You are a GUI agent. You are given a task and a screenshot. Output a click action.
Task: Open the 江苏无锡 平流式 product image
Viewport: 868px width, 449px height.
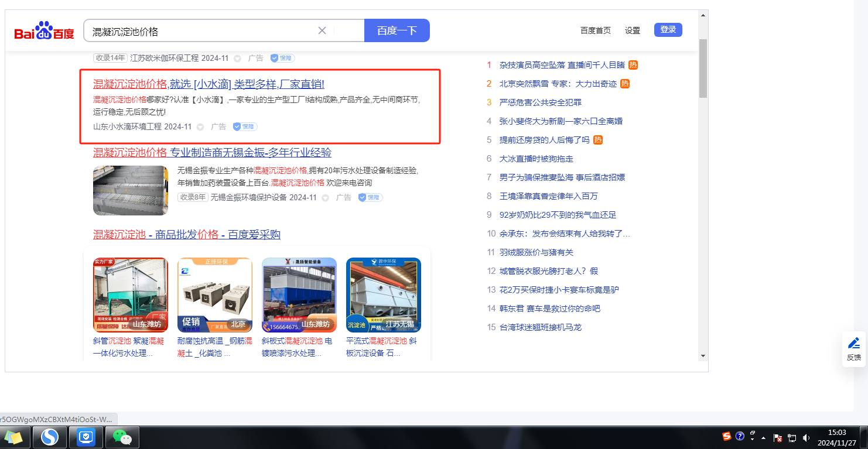pos(384,295)
